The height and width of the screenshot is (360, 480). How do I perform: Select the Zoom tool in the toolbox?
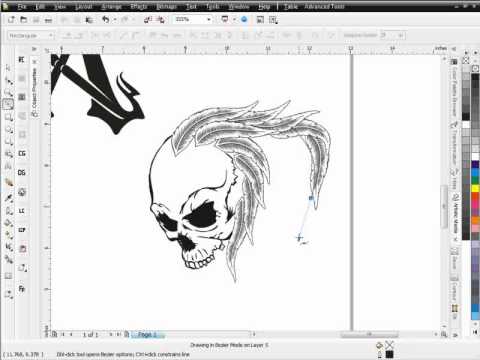9,93
